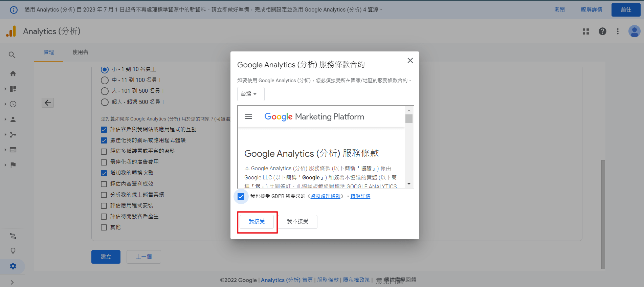Select the over 500 employees option
This screenshot has height=287, width=644.
click(x=105, y=102)
